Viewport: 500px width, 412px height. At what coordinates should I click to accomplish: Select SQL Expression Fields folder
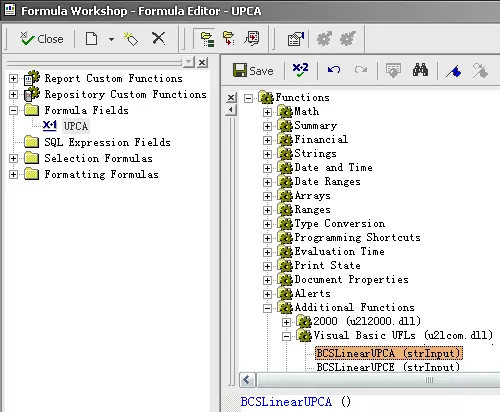(x=107, y=142)
